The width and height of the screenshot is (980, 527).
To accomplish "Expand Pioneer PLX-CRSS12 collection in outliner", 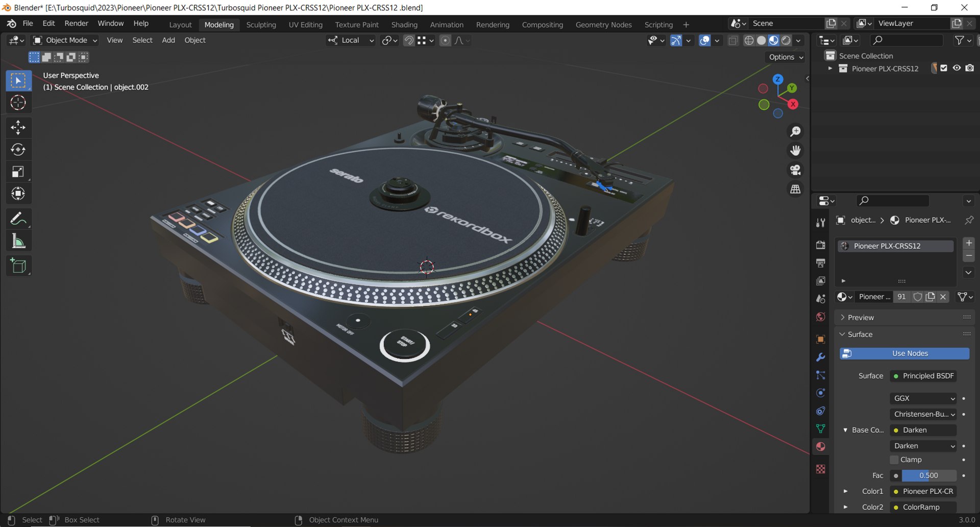I will click(x=830, y=68).
